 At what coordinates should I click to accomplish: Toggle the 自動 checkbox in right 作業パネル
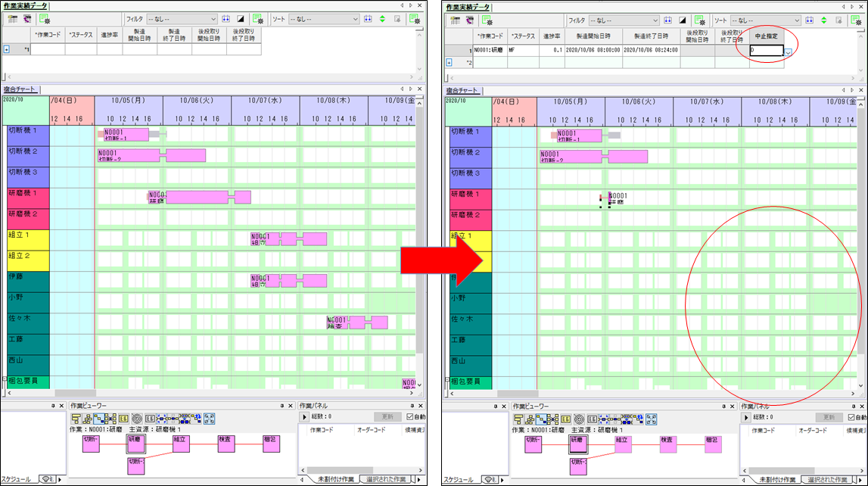(x=851, y=417)
